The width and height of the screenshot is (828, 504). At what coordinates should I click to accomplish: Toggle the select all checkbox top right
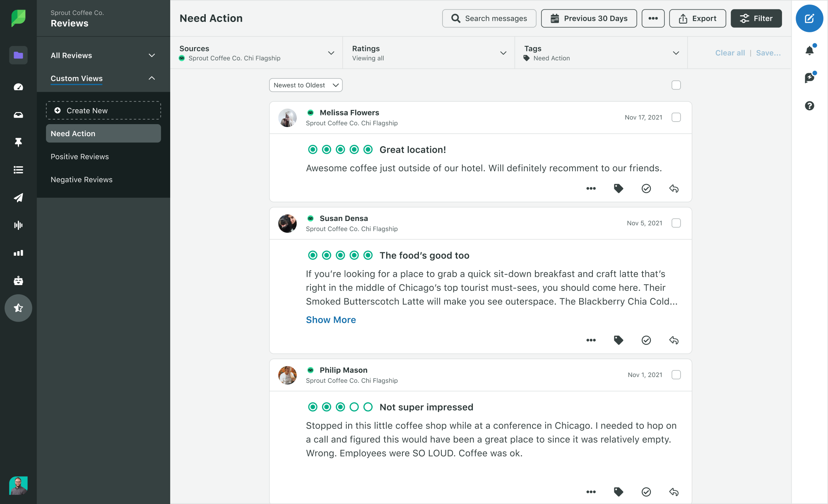click(x=676, y=84)
